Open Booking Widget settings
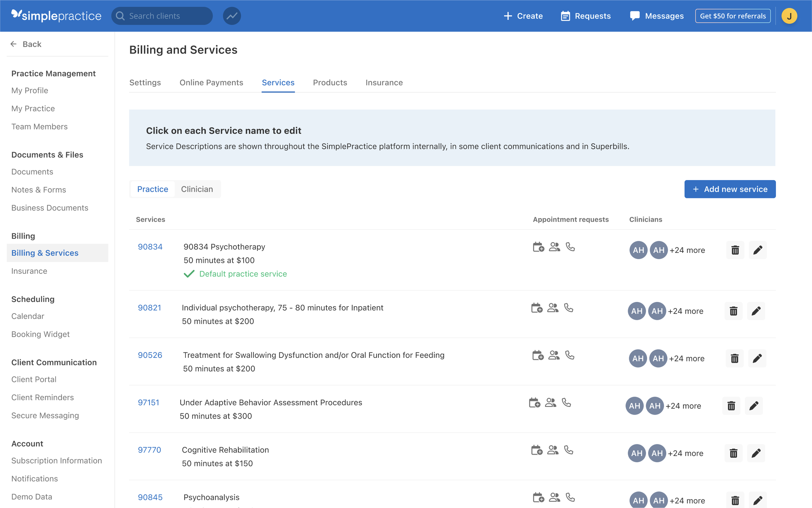812x508 pixels. coord(40,334)
